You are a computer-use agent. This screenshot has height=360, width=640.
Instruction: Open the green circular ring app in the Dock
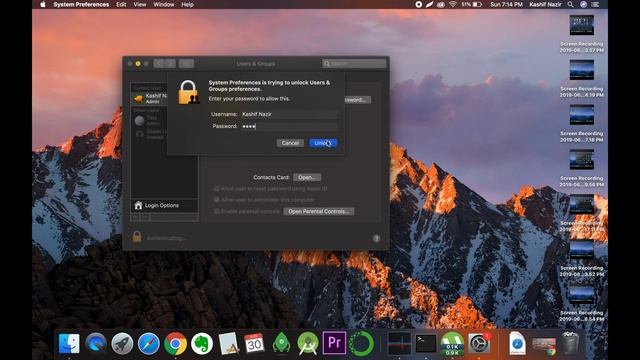361,343
